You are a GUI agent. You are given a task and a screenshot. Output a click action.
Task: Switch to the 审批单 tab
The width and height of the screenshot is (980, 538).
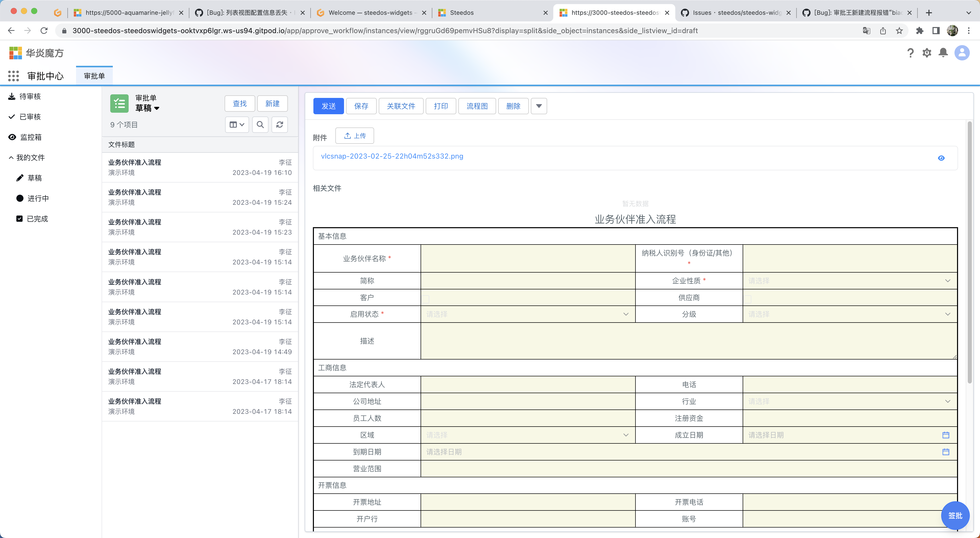click(94, 76)
